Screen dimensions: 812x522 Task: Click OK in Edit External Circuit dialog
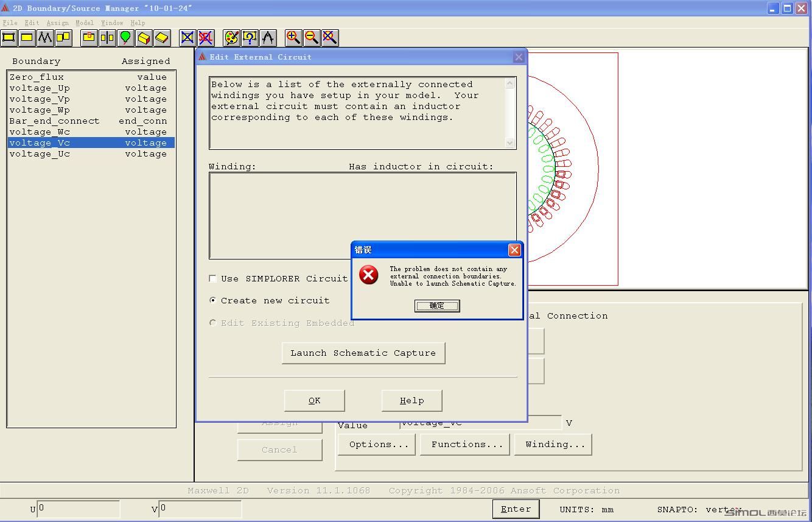[314, 400]
